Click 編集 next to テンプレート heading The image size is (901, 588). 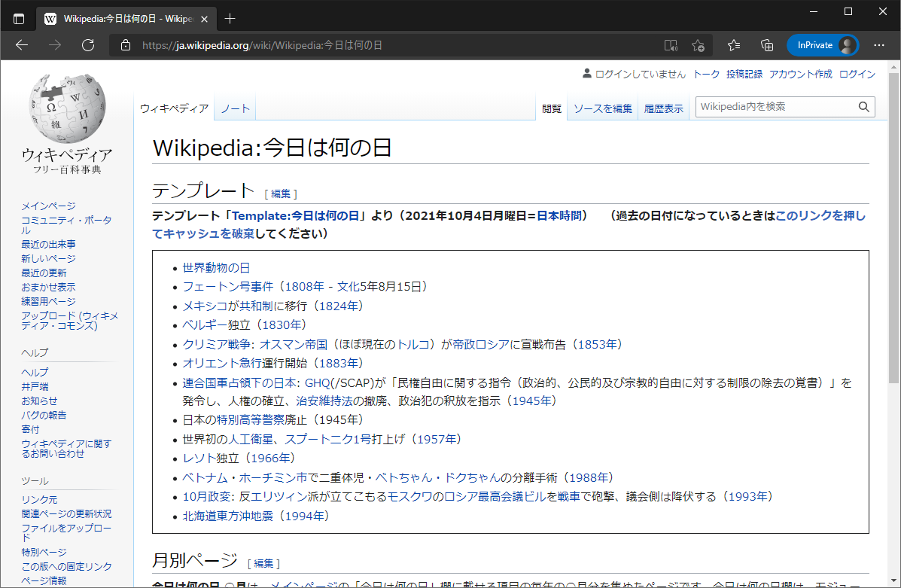tap(281, 194)
